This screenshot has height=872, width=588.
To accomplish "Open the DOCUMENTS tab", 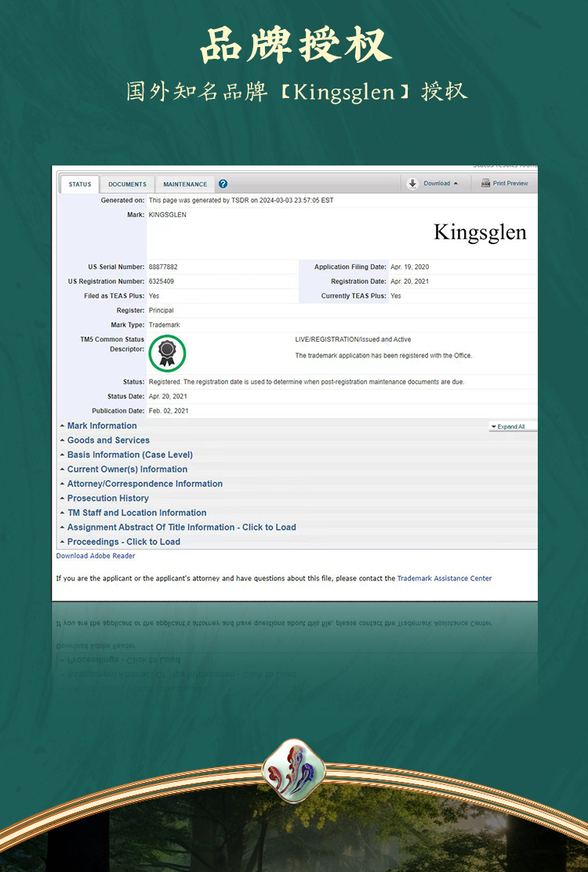I will [127, 184].
